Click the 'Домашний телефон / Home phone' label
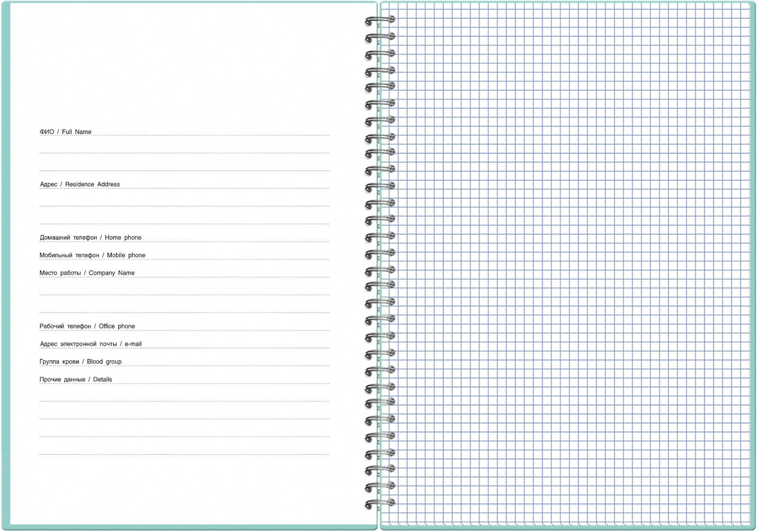Viewport: 758px width, 532px height. click(x=90, y=237)
